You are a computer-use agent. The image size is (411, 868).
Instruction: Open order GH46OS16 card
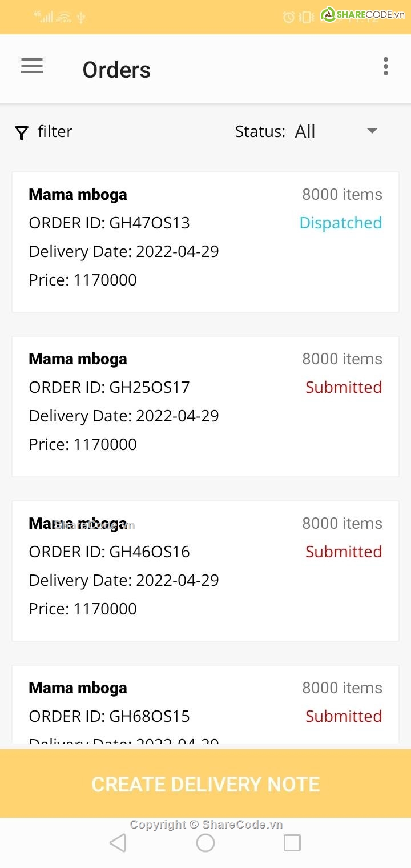205,571
